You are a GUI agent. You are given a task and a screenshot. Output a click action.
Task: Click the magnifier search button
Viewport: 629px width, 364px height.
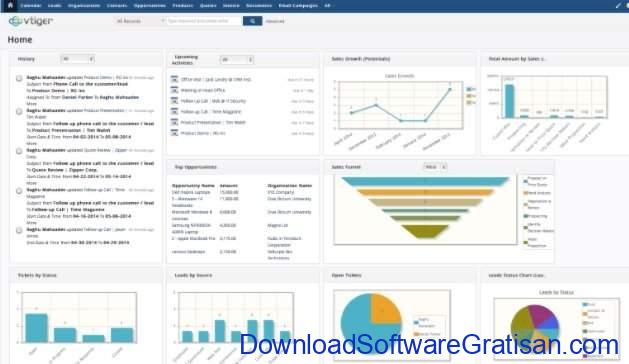252,21
